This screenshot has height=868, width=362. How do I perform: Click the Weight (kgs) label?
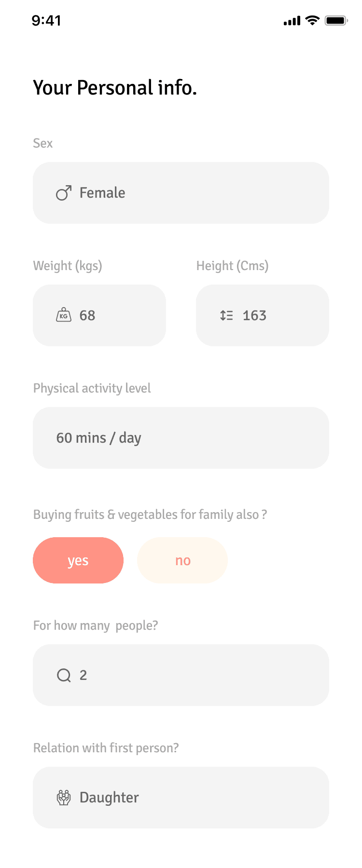coord(68,266)
